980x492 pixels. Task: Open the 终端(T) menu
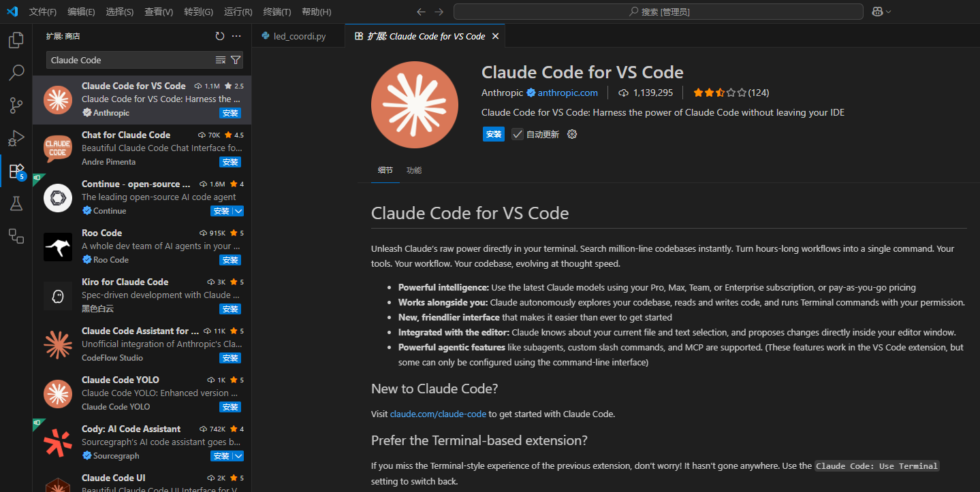[x=276, y=12]
